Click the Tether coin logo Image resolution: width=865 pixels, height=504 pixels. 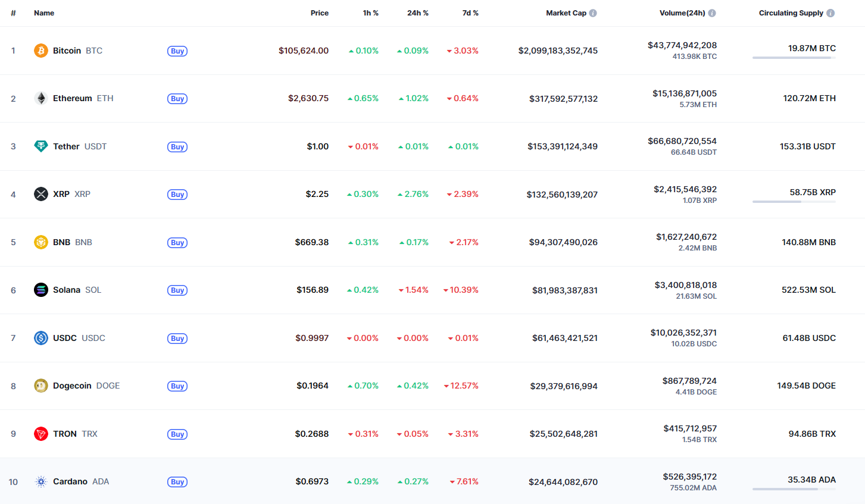(x=40, y=146)
